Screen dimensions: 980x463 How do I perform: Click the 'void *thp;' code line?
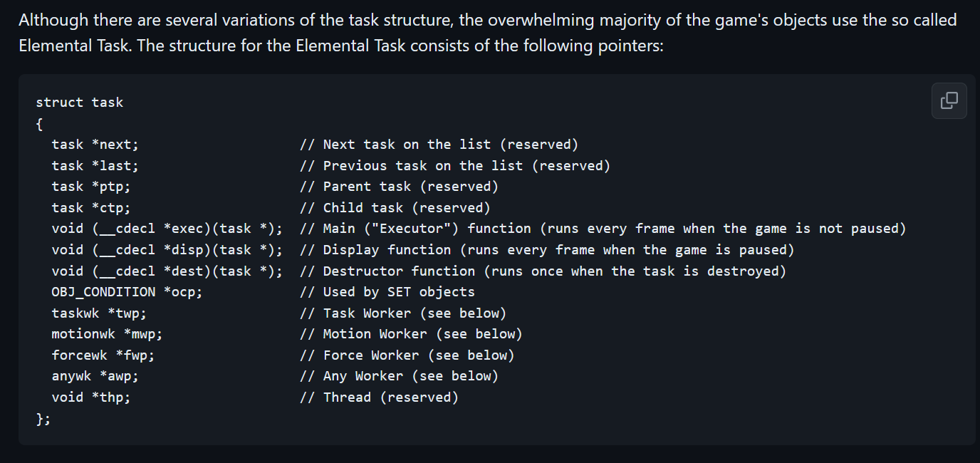point(91,397)
